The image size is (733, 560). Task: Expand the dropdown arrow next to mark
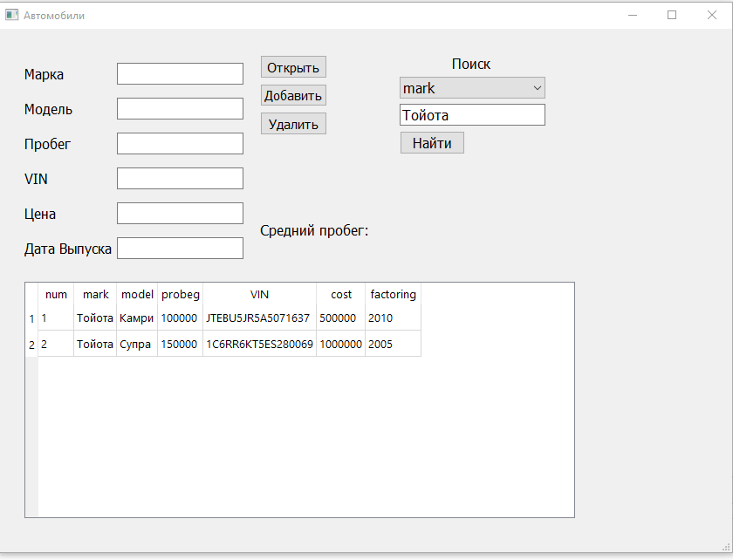point(535,87)
